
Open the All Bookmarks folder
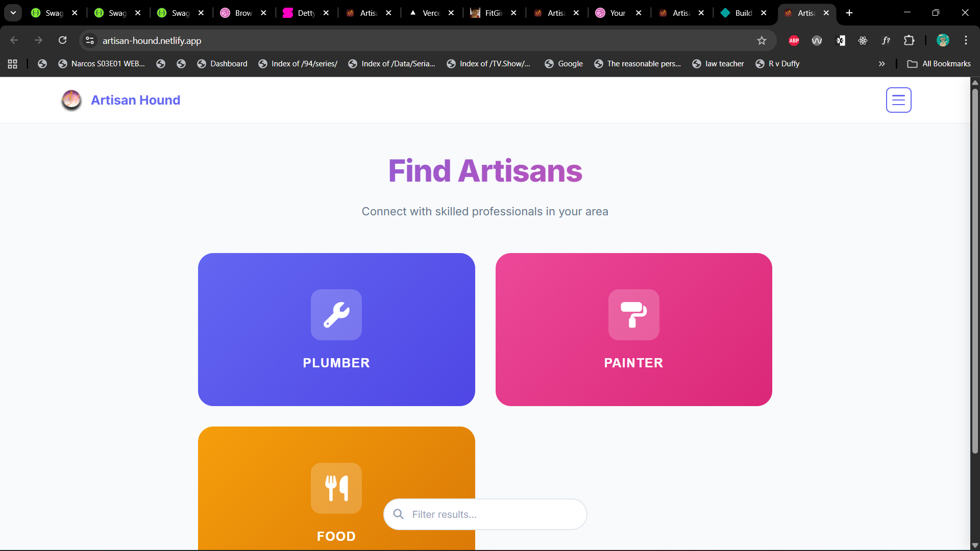[939, 64]
